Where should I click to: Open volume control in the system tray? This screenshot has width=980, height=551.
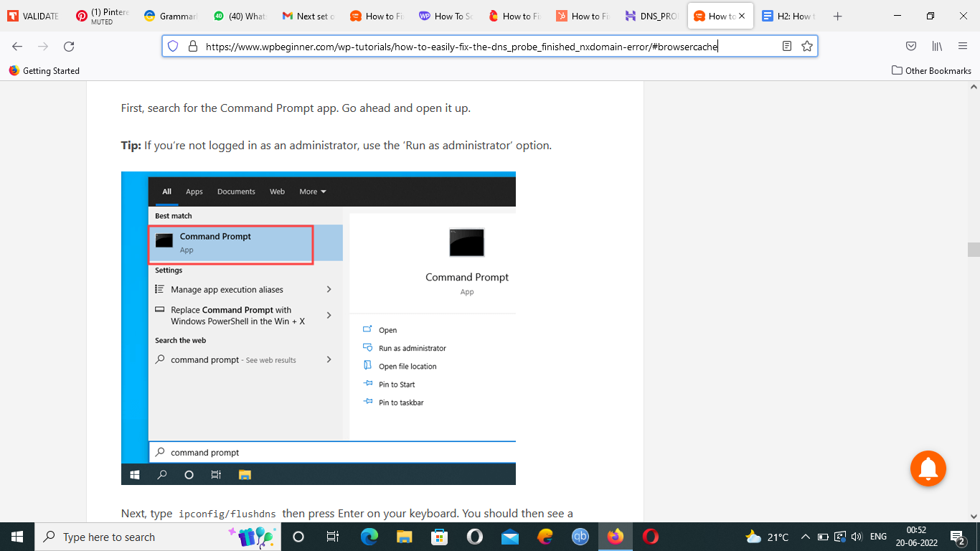[x=857, y=537]
